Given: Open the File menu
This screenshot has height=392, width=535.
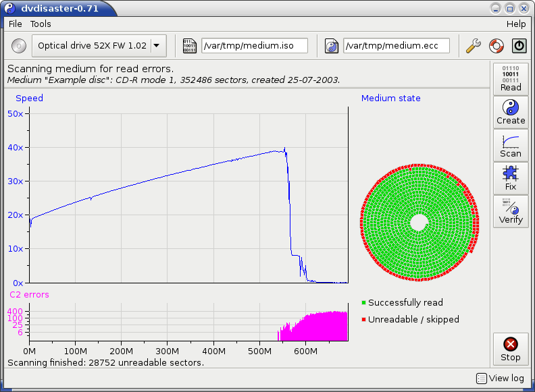Looking at the screenshot, I should pyautogui.click(x=15, y=24).
